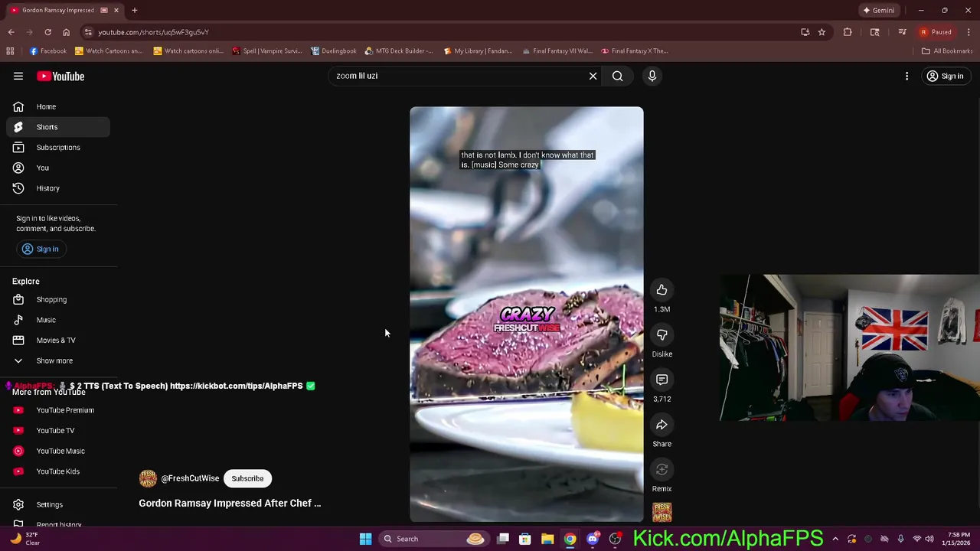Screen dimensions: 980x551
Task: Open the @FreshCutWise channel name
Action: (190, 478)
